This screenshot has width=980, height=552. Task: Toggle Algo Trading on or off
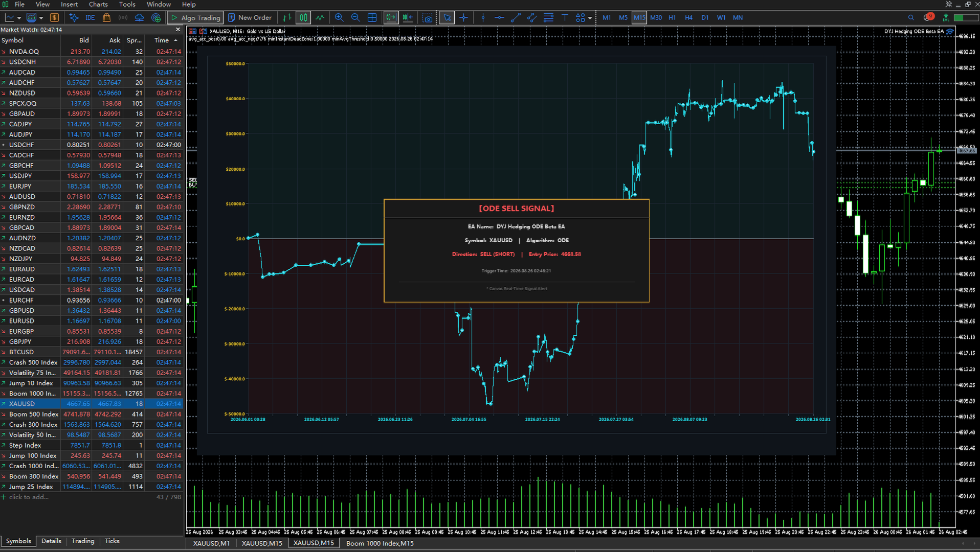195,17
